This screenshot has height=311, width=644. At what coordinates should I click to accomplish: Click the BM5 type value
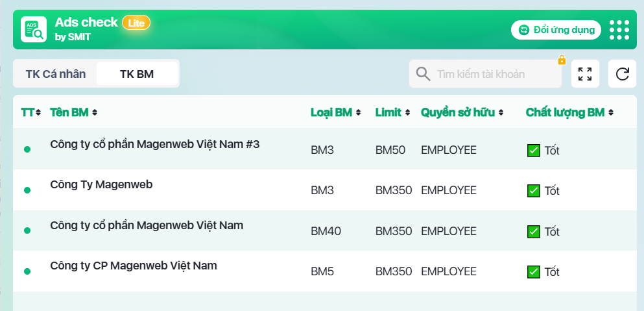322,271
